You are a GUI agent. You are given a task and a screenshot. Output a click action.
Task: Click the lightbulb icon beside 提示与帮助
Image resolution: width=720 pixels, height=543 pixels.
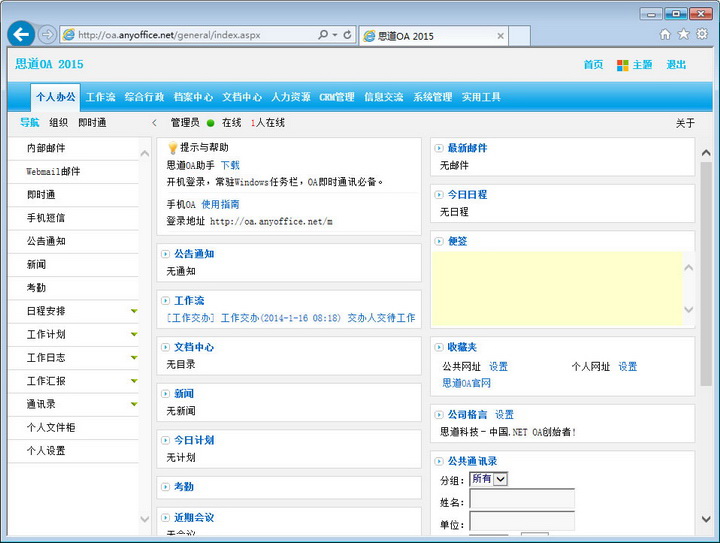click(172, 148)
